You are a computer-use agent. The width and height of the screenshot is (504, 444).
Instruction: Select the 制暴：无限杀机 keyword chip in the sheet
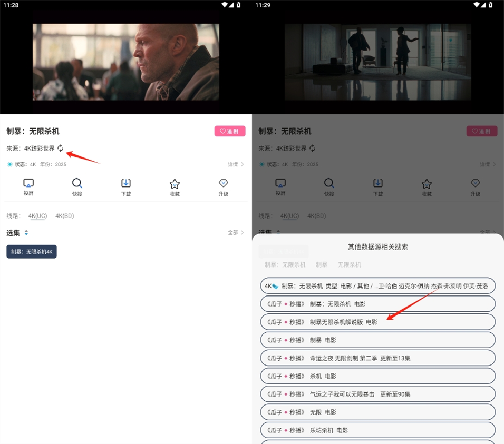285,264
